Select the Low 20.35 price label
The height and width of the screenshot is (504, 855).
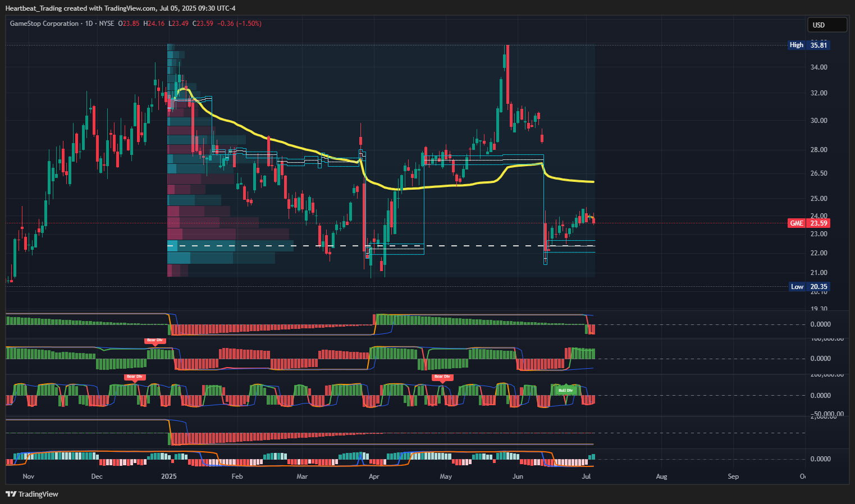pyautogui.click(x=809, y=287)
